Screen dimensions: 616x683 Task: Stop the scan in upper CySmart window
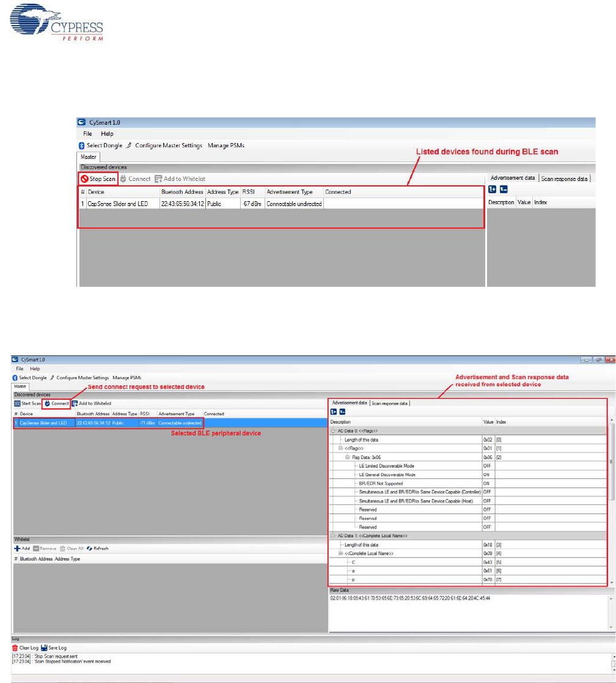coord(98,179)
